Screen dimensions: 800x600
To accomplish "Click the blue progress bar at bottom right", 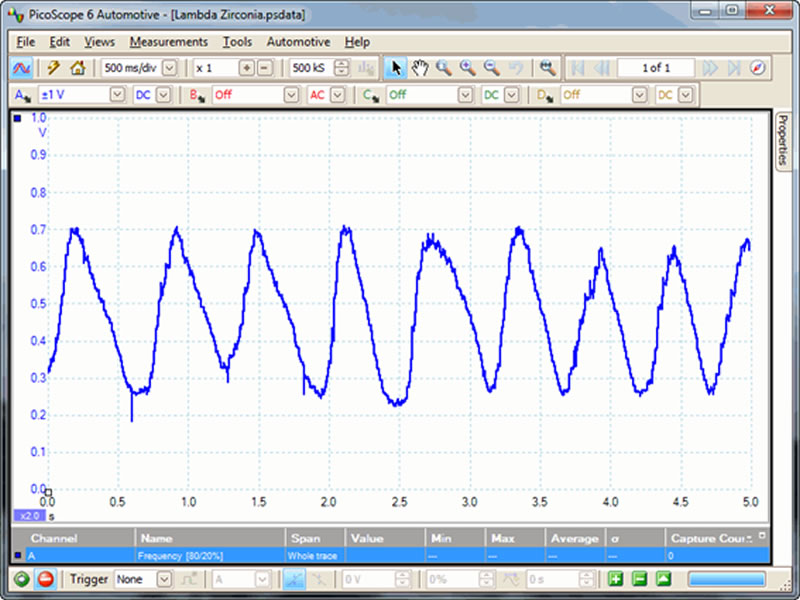I will point(727,579).
